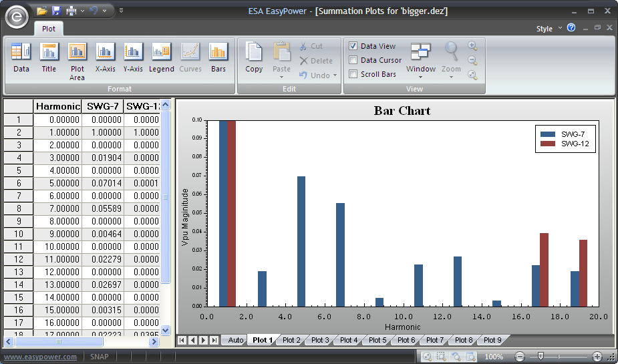This screenshot has height=364, width=618.
Task: Go to previous plot tab
Action: click(x=192, y=340)
